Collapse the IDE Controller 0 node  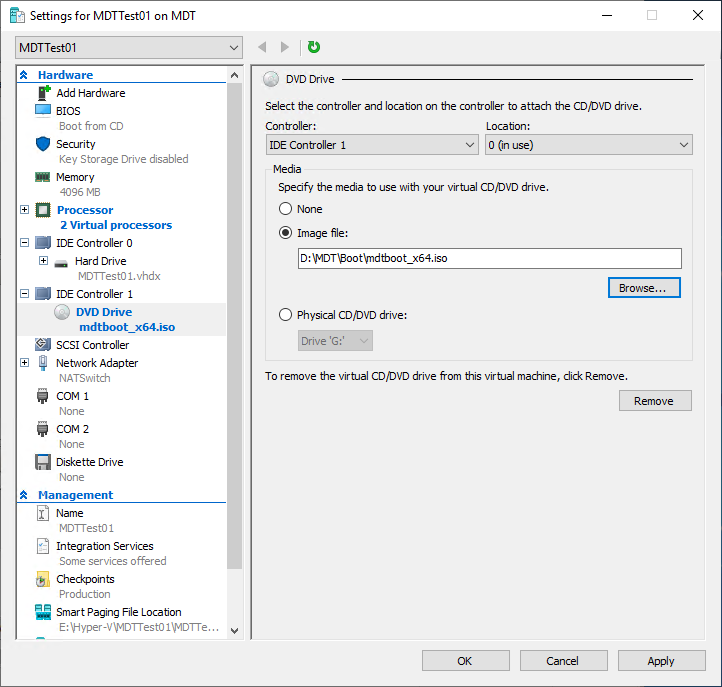24,242
